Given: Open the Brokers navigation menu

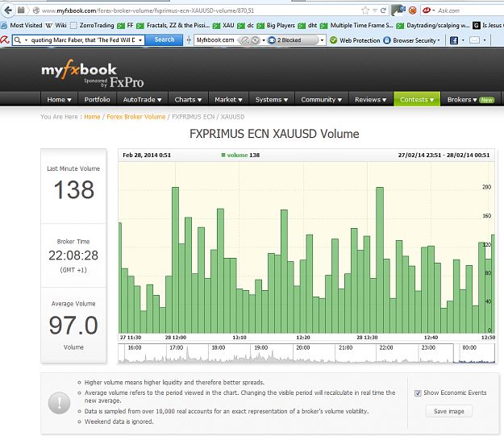Looking at the screenshot, I should click(470, 100).
